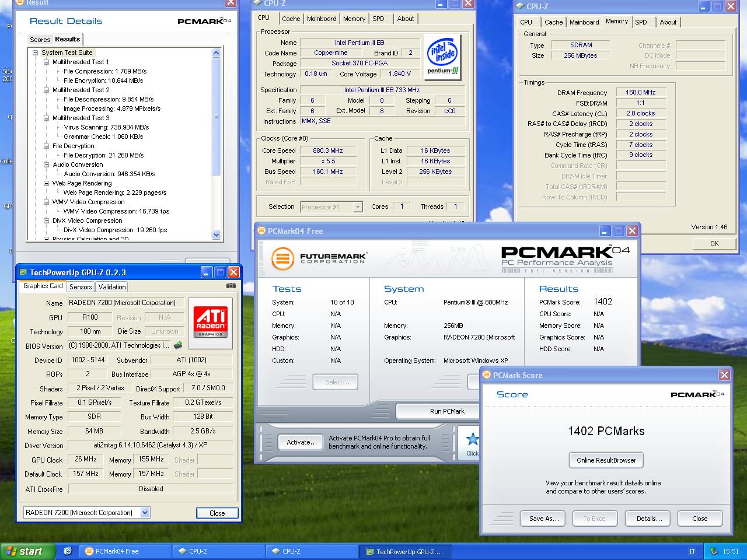Open the GPU-Z title bar system icon
The height and width of the screenshot is (560, 747).
pos(23,272)
